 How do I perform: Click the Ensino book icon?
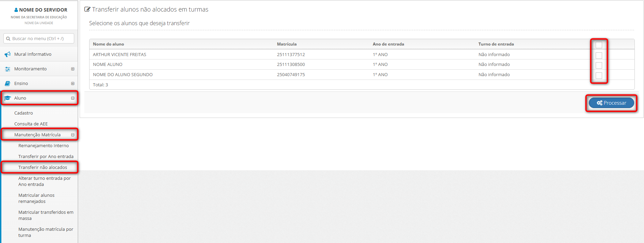point(7,84)
